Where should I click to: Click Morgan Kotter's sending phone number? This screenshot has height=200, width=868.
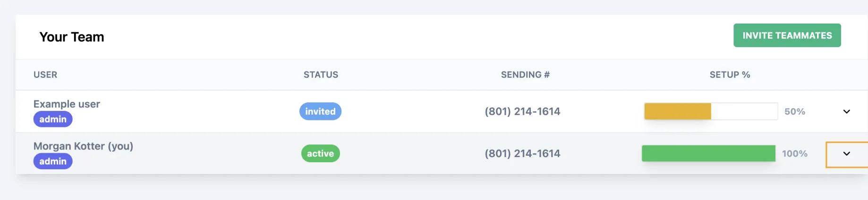[522, 153]
